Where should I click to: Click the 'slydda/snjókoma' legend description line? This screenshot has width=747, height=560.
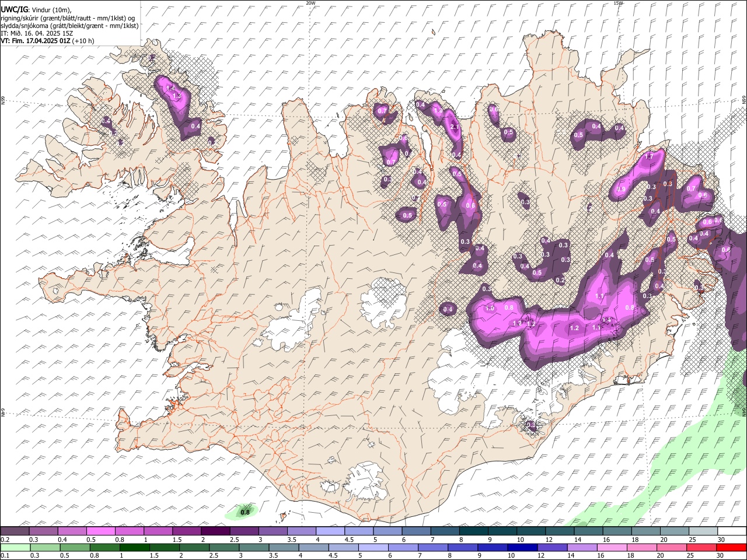pos(69,26)
